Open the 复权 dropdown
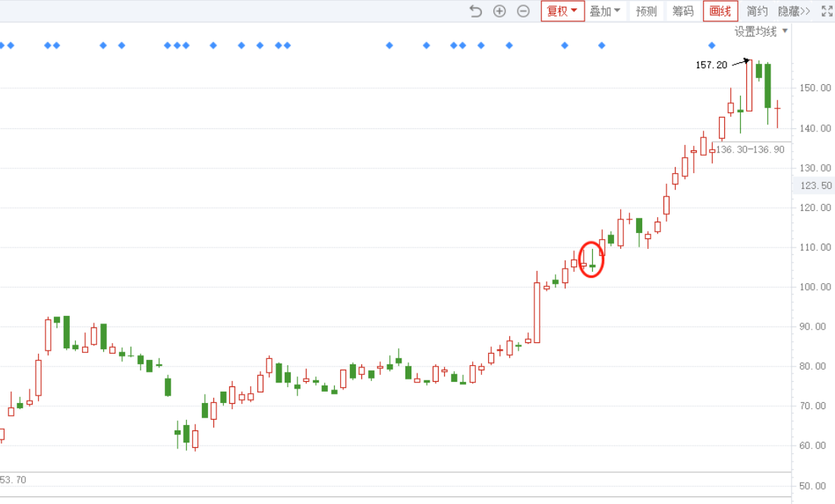835x504 pixels. 562,11
